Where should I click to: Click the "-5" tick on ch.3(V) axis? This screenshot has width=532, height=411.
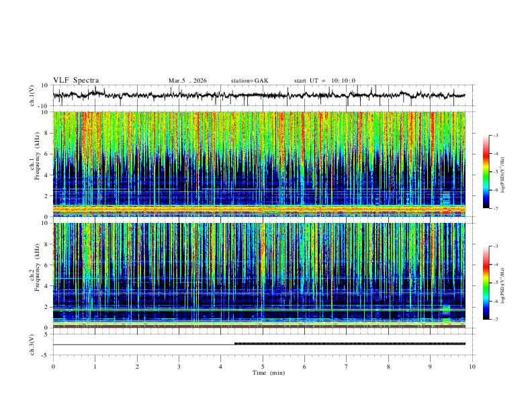click(x=45, y=355)
